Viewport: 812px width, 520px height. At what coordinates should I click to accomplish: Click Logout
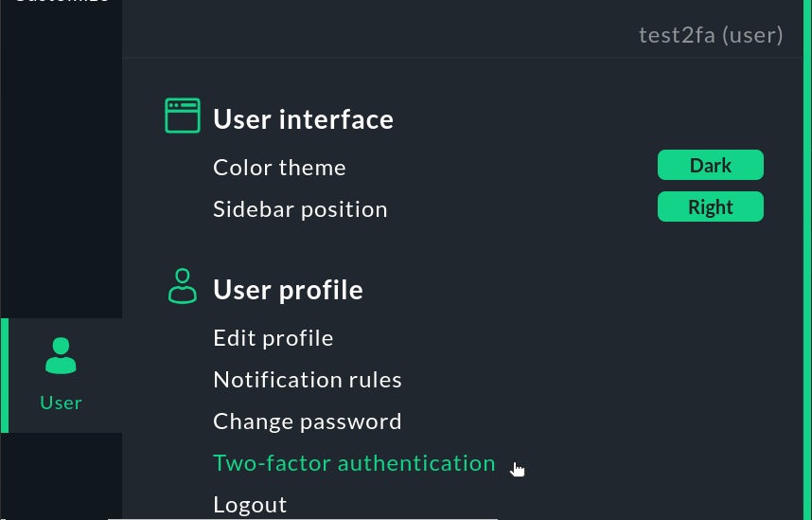click(250, 505)
